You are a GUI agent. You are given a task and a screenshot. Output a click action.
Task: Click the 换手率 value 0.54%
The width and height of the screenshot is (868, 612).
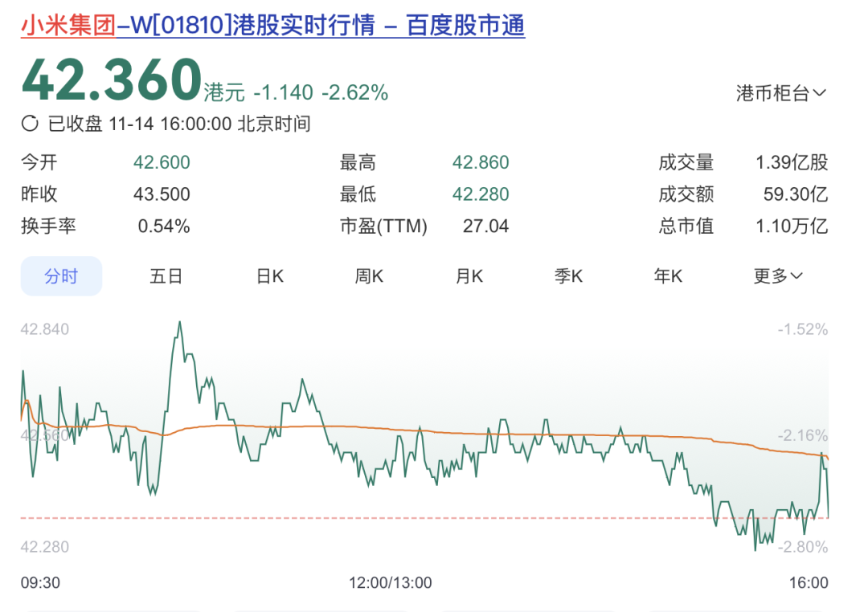click(x=164, y=226)
